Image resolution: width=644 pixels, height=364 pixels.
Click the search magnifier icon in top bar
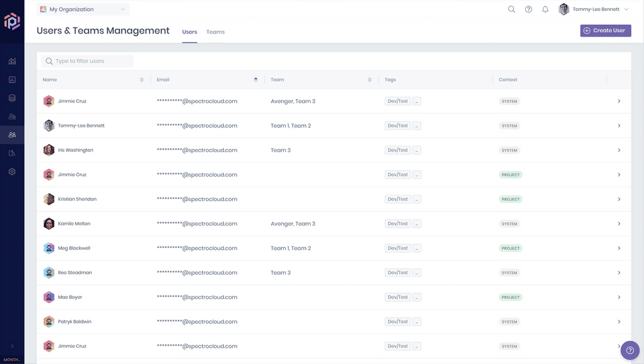click(511, 9)
